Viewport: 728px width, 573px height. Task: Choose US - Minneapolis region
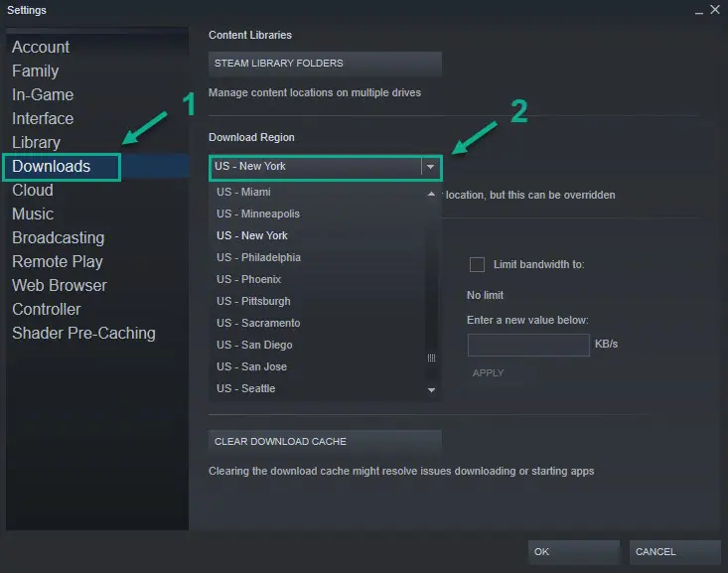tap(318, 215)
